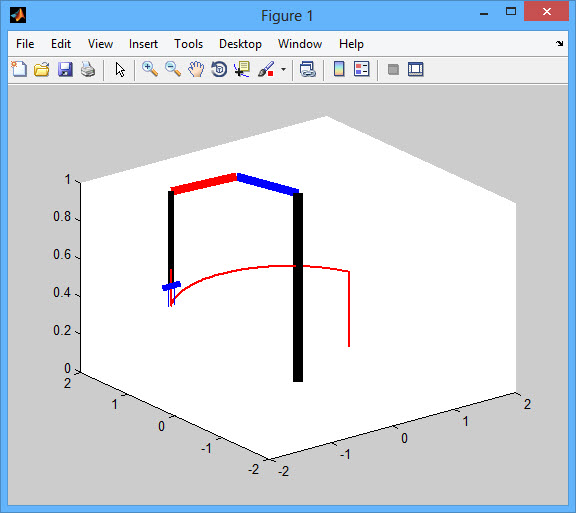Image resolution: width=576 pixels, height=513 pixels.
Task: Click the dock figure arrow at menu bar end
Action: 559,44
